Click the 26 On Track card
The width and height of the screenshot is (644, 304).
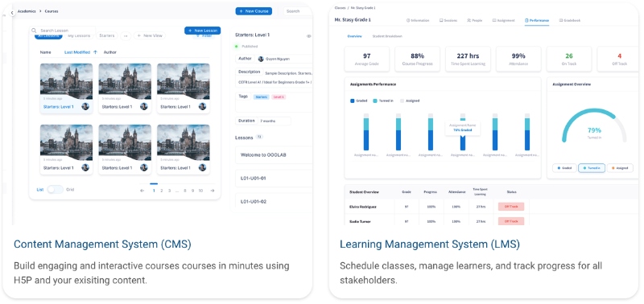[x=569, y=59]
